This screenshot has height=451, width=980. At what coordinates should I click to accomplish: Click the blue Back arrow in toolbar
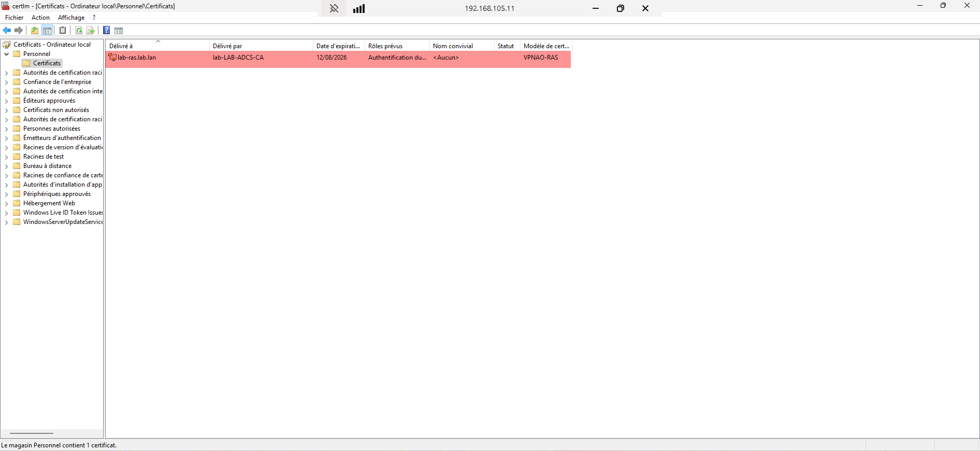click(7, 31)
